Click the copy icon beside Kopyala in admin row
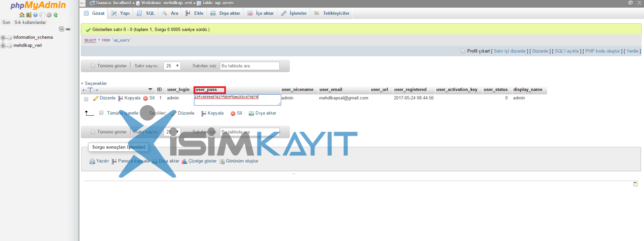This screenshot has width=644, height=241. click(121, 98)
